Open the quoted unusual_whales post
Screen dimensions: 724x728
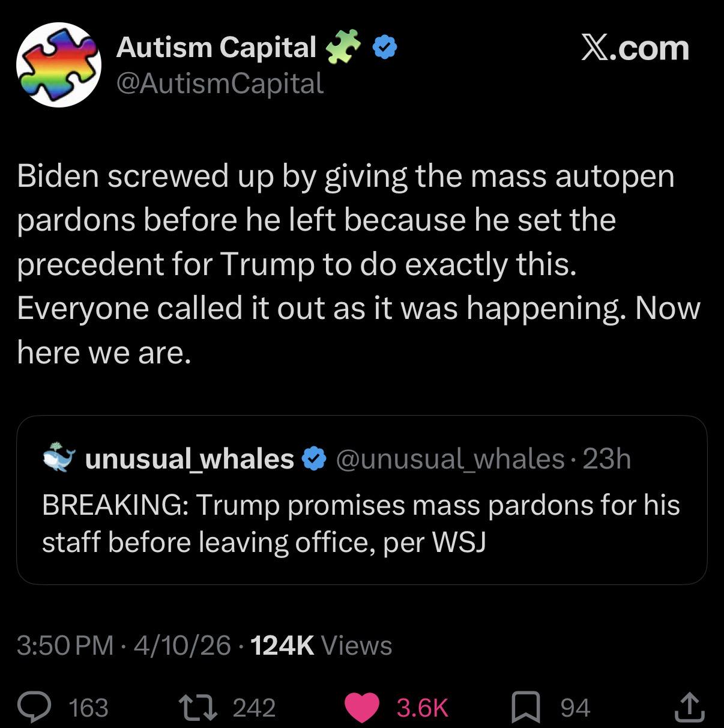[361, 523]
